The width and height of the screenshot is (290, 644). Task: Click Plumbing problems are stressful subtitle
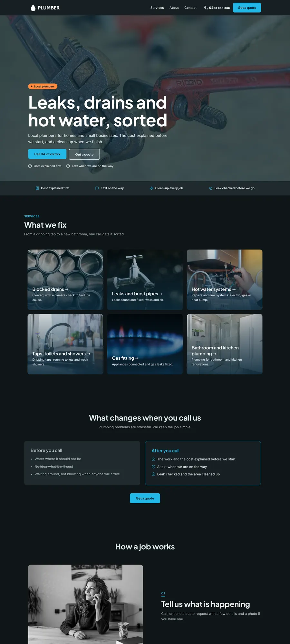click(x=145, y=427)
